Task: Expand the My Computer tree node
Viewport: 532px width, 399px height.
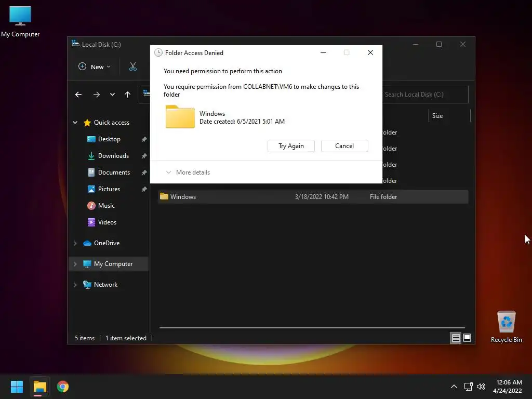Action: pos(75,264)
